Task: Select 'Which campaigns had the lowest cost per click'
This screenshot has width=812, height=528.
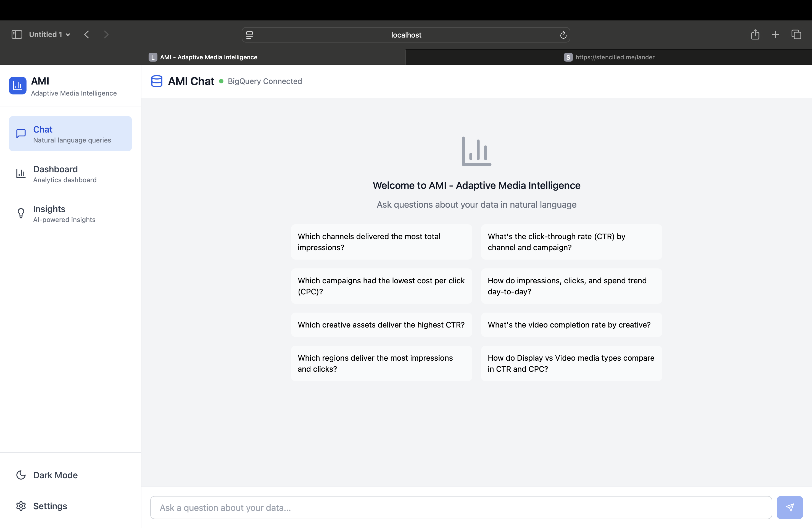Action: pos(381,286)
